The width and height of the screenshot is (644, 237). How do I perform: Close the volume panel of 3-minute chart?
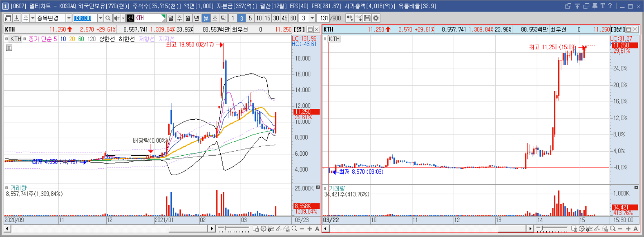(636, 188)
